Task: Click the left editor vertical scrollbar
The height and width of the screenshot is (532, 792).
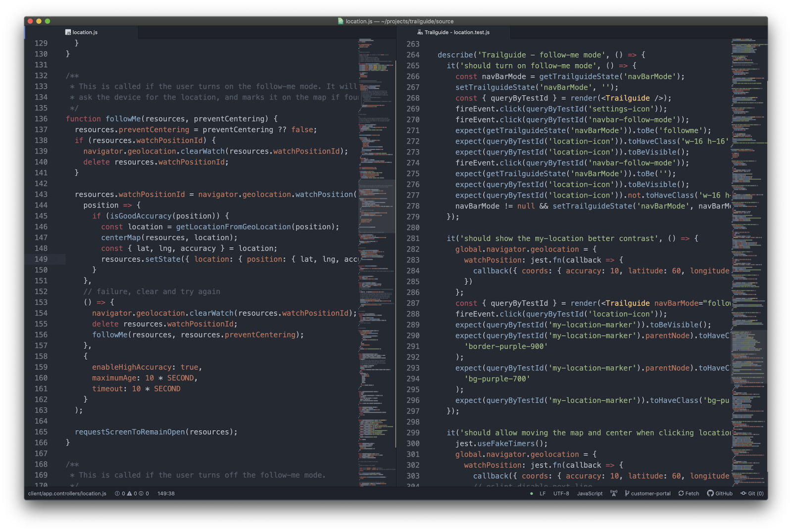Action: coord(396,254)
